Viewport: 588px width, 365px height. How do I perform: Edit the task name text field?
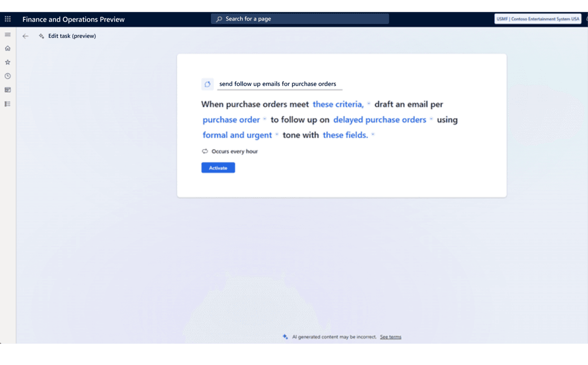tap(280, 84)
